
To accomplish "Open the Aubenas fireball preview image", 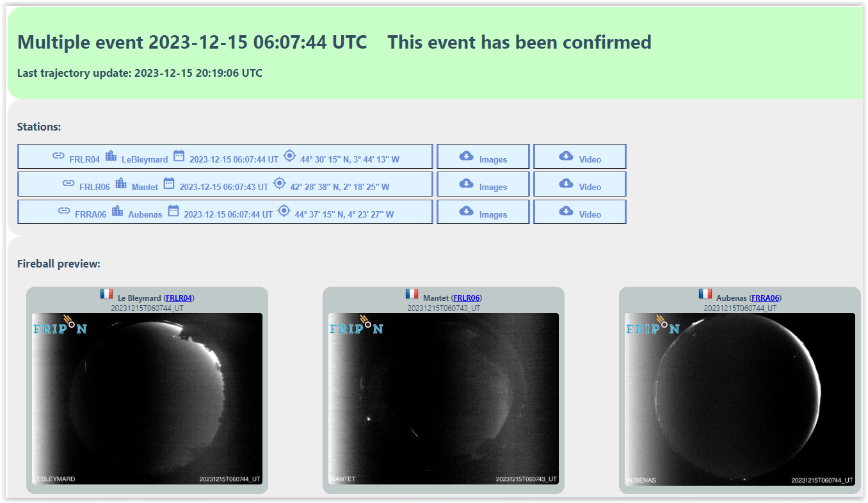I will tap(740, 398).
